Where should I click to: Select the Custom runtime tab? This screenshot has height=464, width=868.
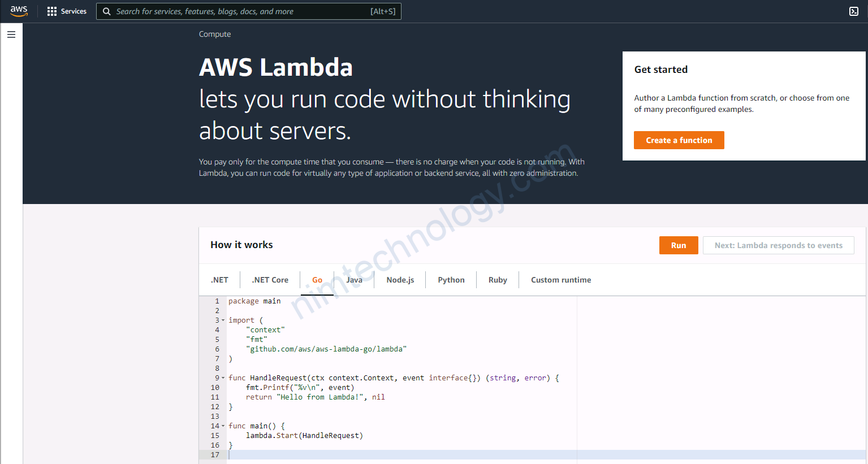[x=561, y=280]
